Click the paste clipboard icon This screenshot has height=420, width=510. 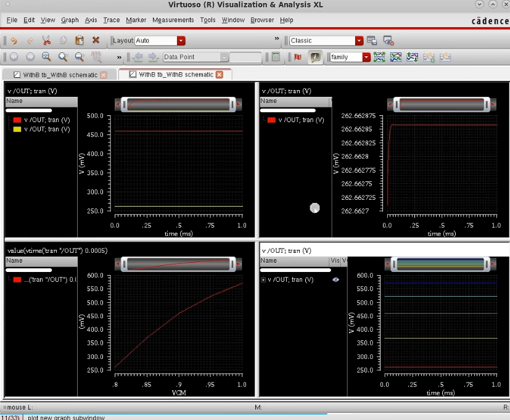[79, 41]
